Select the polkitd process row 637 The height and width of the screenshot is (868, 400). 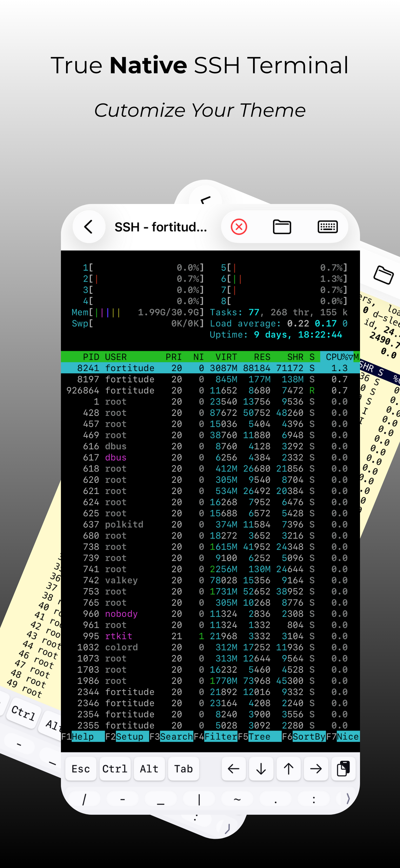click(x=210, y=524)
